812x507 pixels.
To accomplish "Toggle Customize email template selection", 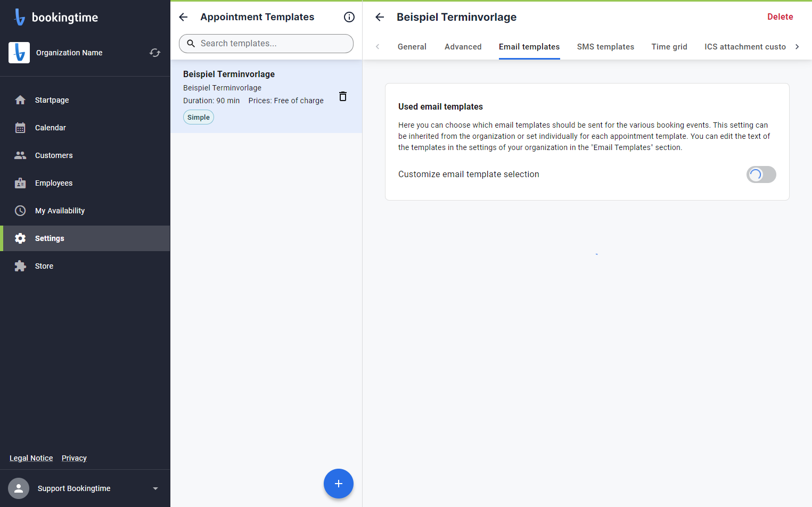I will pyautogui.click(x=761, y=174).
